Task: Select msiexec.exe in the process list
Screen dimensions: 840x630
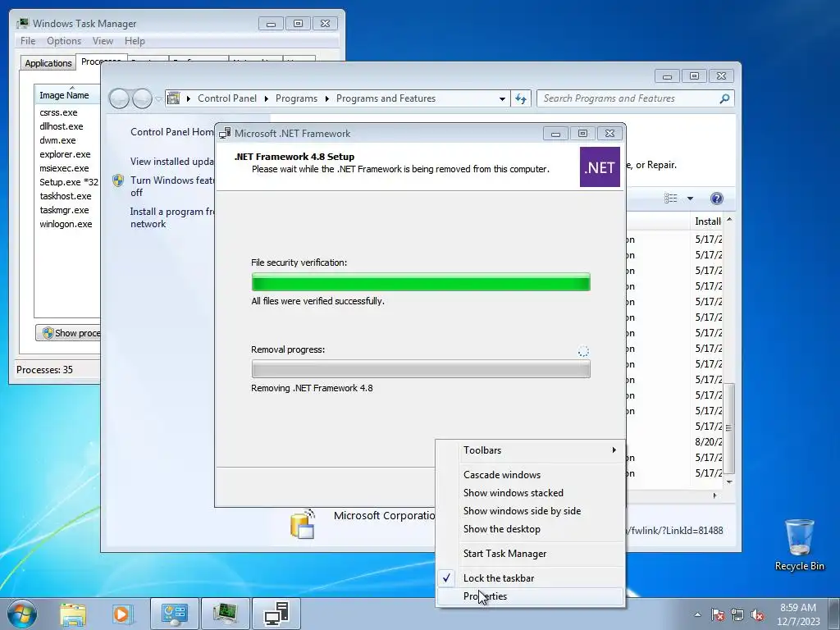Action: pos(64,168)
